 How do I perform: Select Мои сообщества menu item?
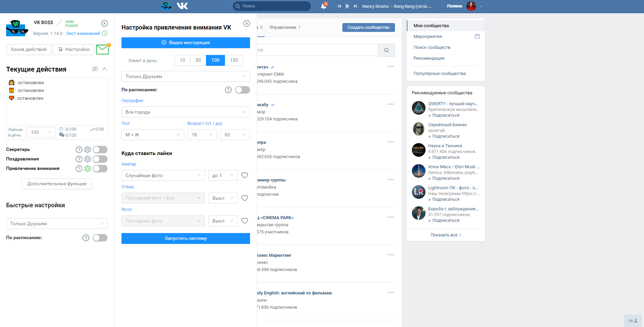pos(446,26)
